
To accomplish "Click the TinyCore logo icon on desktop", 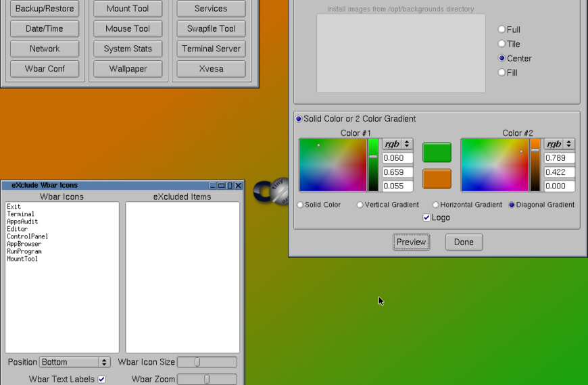I will coord(272,190).
